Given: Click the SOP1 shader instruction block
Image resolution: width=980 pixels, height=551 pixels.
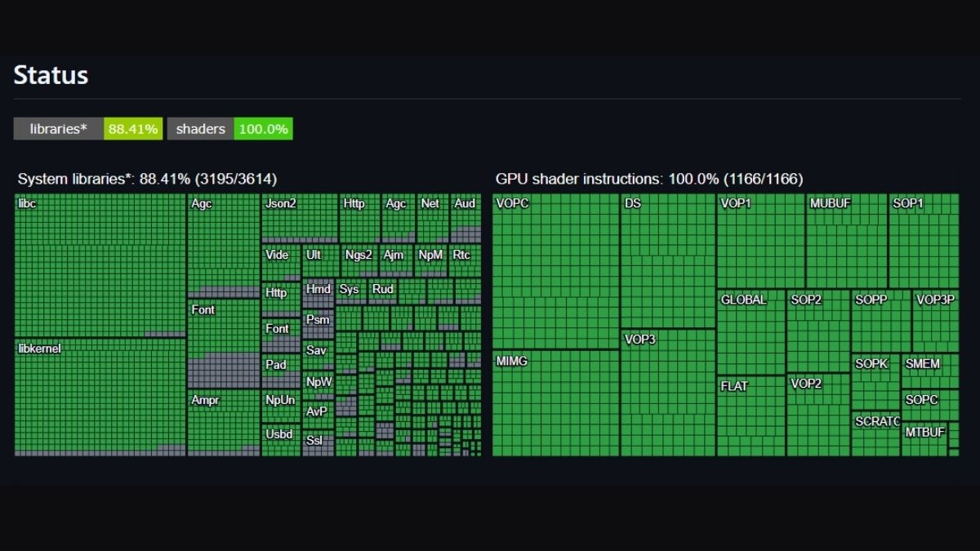Looking at the screenshot, I should (924, 241).
